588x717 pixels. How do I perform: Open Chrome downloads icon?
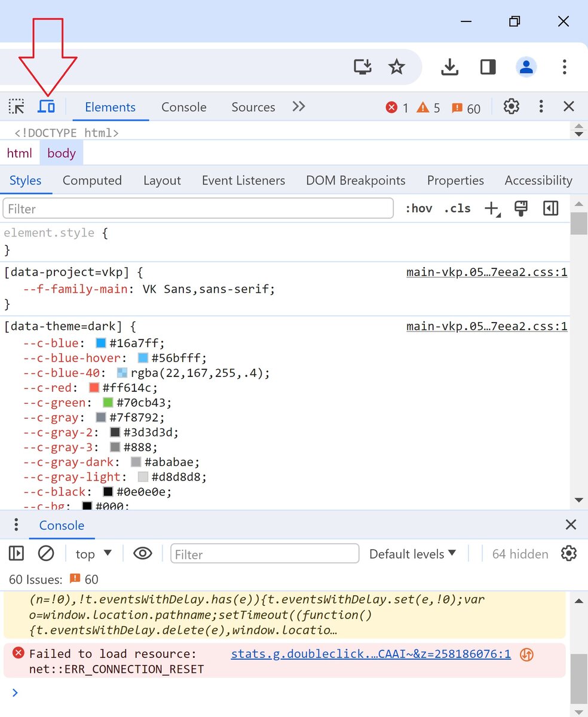click(449, 67)
